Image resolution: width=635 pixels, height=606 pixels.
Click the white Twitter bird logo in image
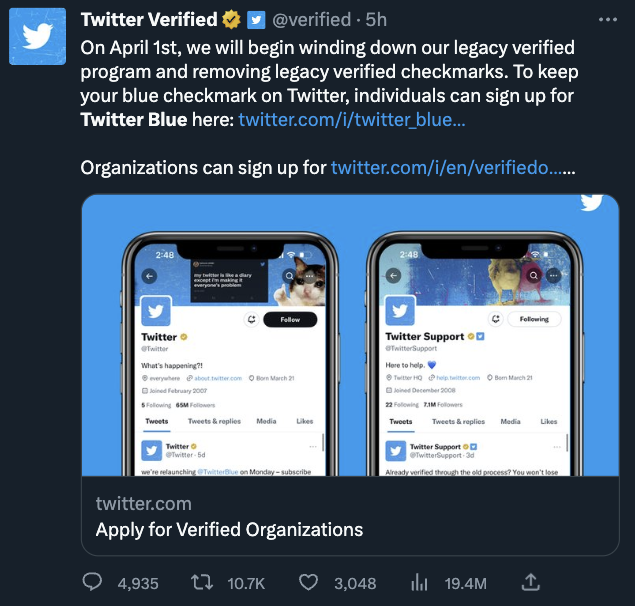[x=591, y=201]
